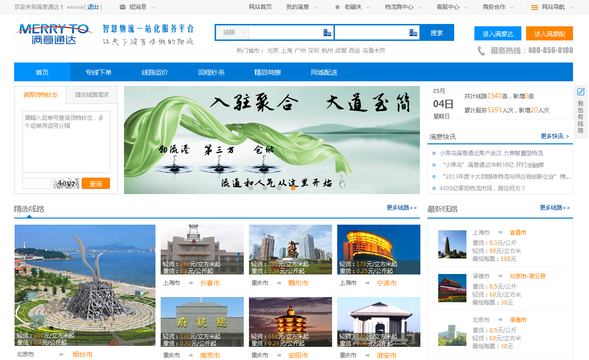Click the 收藏夹 star icon

[x=337, y=7]
